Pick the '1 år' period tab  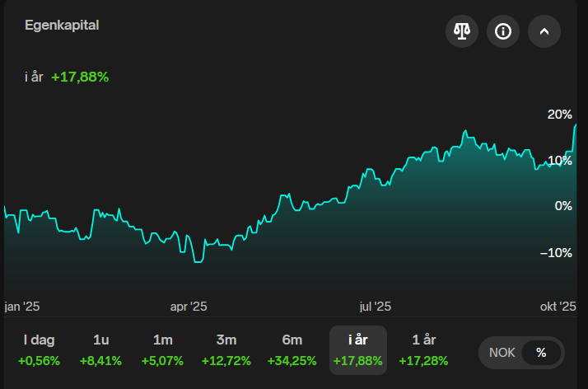tap(423, 350)
